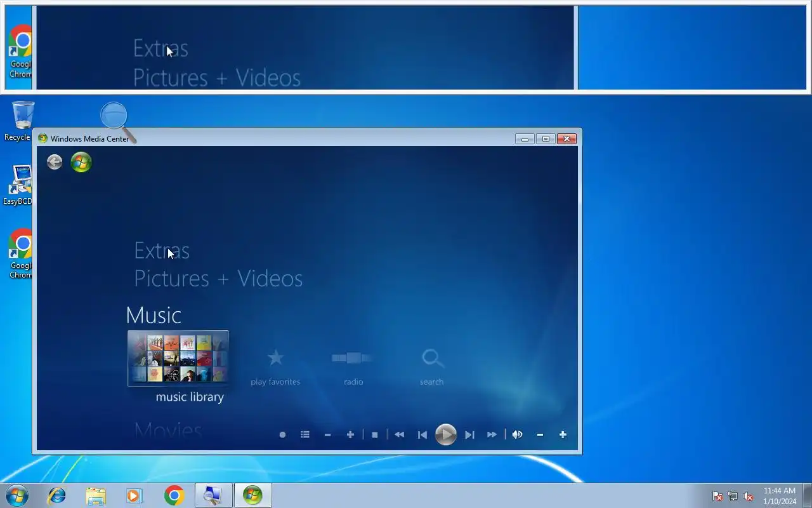Click the fast forward button
Screen dimensions: 812x508
(x=492, y=435)
